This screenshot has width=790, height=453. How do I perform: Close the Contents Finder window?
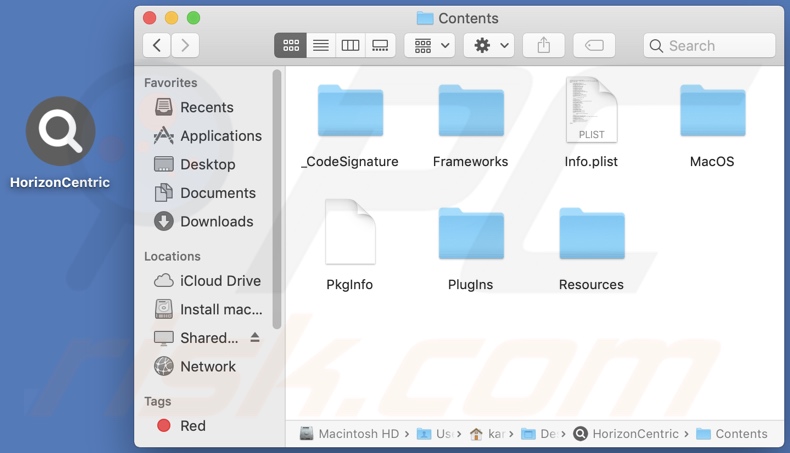pyautogui.click(x=150, y=18)
